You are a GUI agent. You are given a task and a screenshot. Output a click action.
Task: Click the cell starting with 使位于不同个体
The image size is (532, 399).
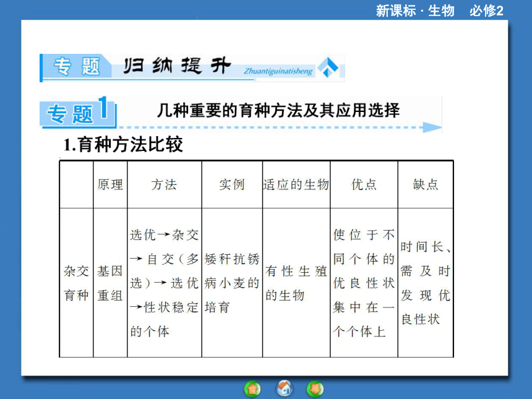coord(364,283)
